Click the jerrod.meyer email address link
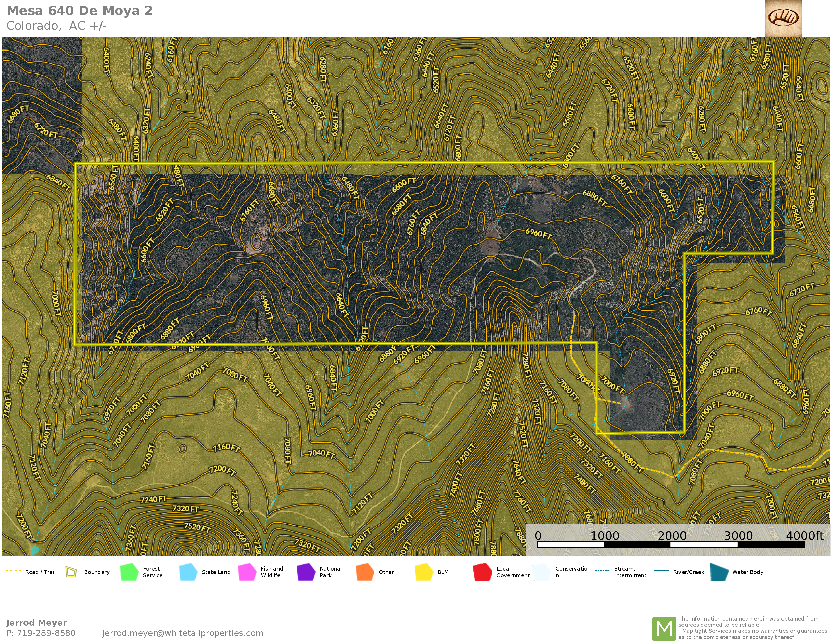 (x=183, y=633)
